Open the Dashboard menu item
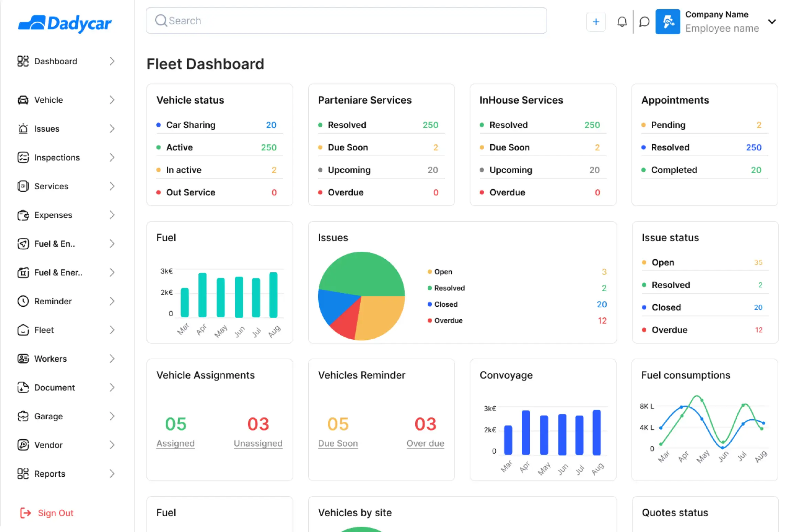The height and width of the screenshot is (532, 792). pyautogui.click(x=66, y=61)
